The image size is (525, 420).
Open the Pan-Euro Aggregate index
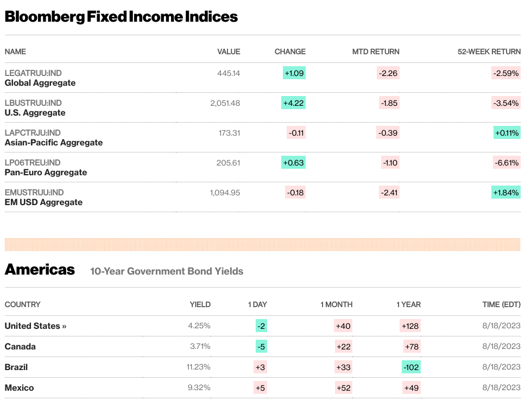(46, 173)
